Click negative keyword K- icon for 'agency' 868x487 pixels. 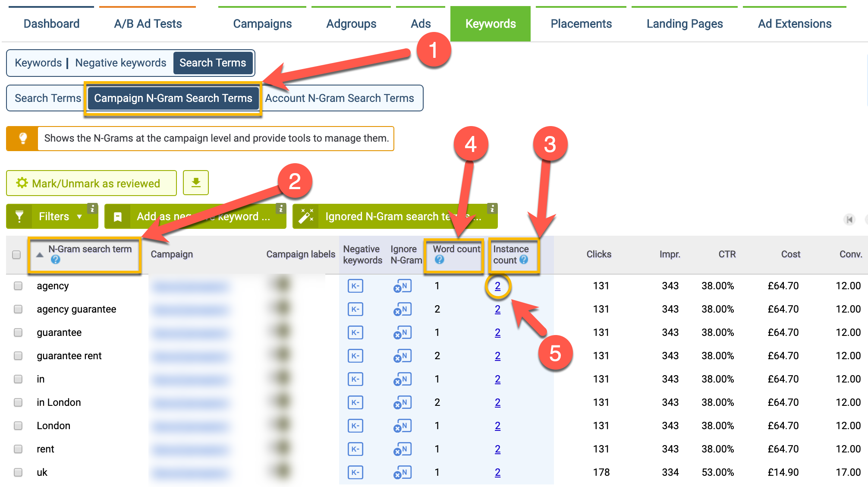(x=355, y=286)
